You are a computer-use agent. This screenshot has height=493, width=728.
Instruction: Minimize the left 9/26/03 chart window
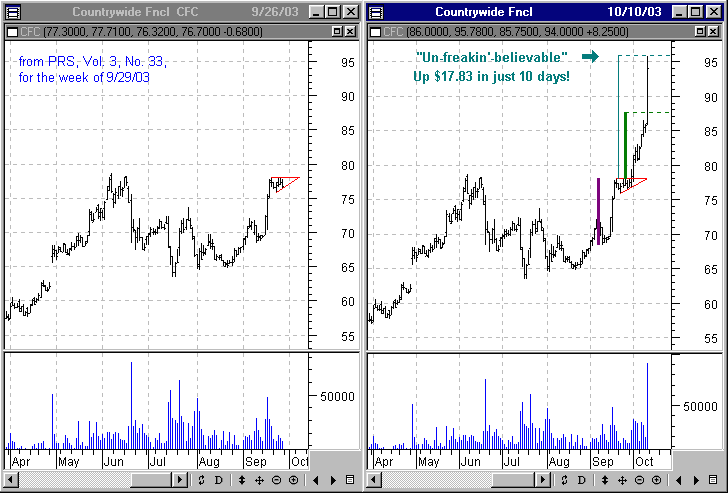[317, 12]
